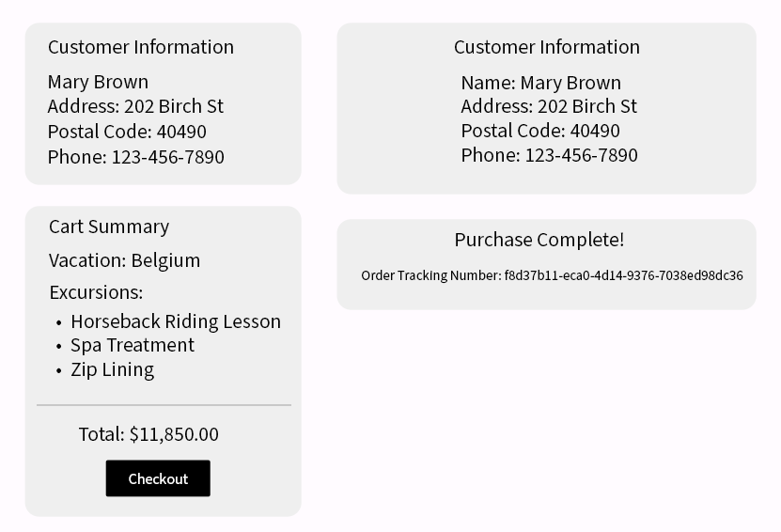This screenshot has height=532, width=781.
Task: Click the Purchase Complete! heading
Action: [x=539, y=240]
